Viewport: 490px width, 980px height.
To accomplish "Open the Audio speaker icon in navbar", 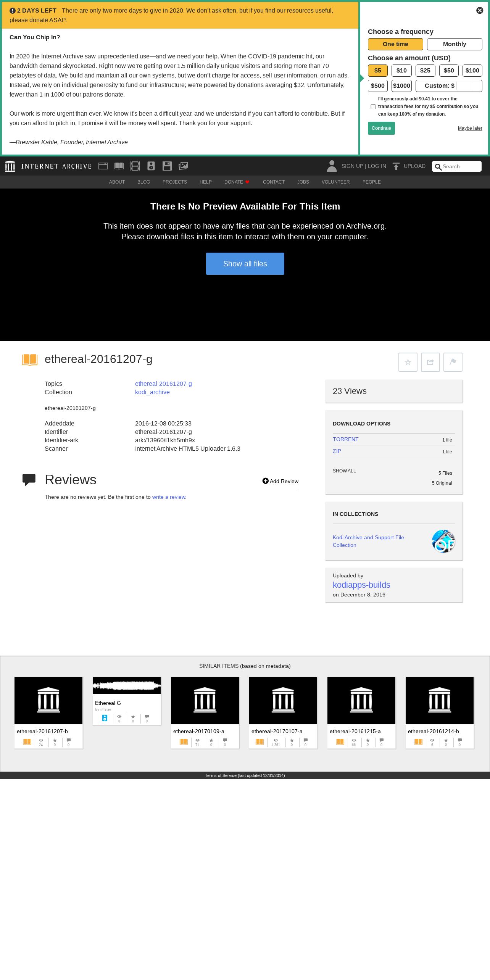I will click(x=151, y=166).
